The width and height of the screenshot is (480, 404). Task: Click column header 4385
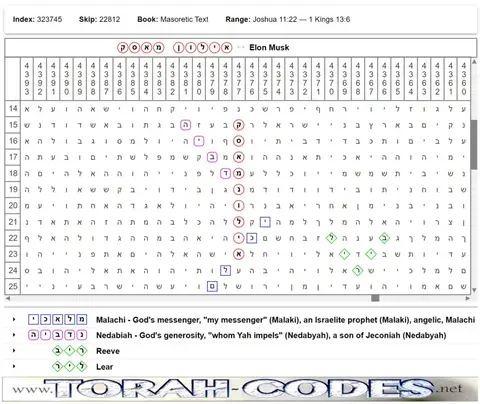coord(133,79)
